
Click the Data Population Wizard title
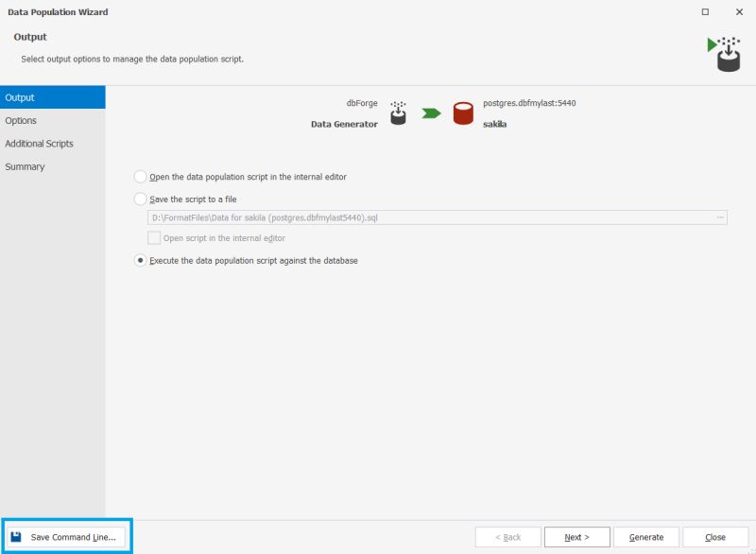point(58,12)
